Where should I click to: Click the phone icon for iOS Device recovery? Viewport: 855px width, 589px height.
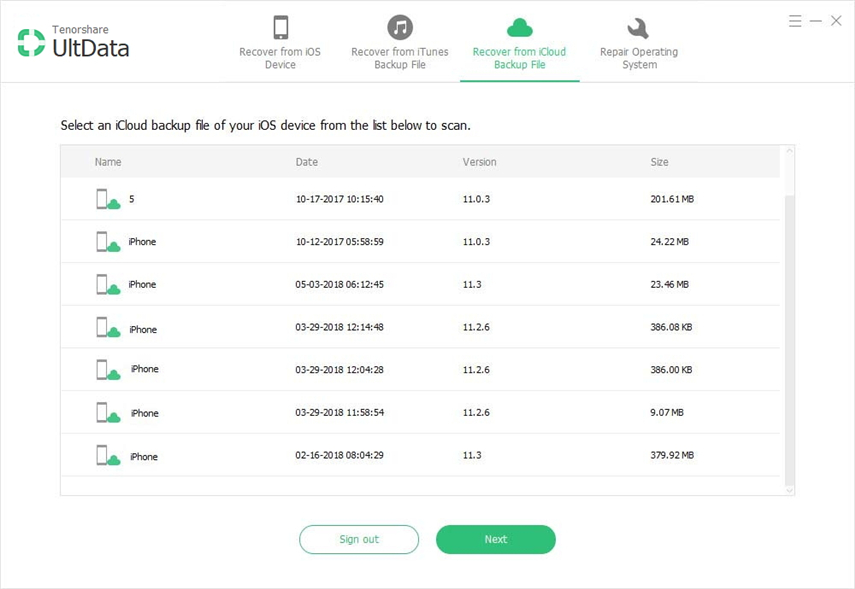click(x=280, y=27)
